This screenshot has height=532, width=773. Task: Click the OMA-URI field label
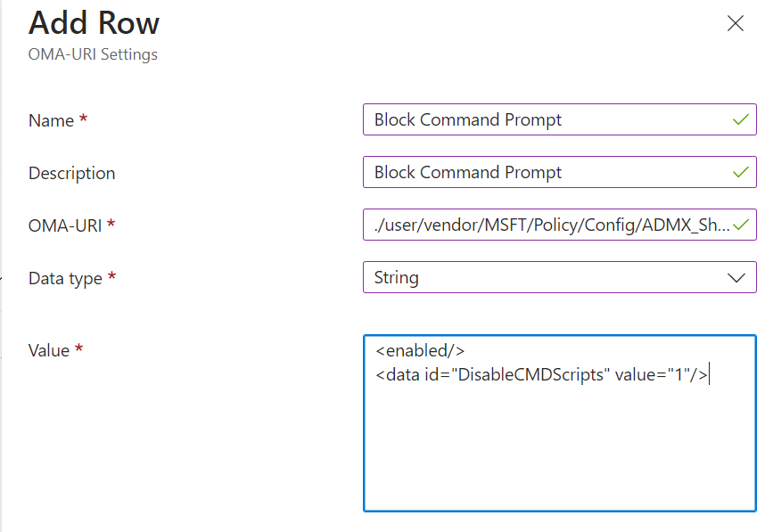64,225
